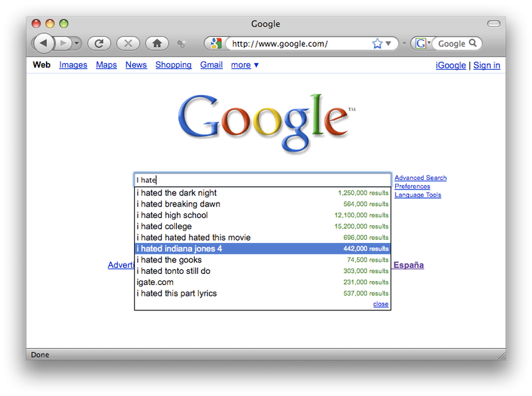
Task: Click the URL field showing www.google.com
Action: pos(299,43)
